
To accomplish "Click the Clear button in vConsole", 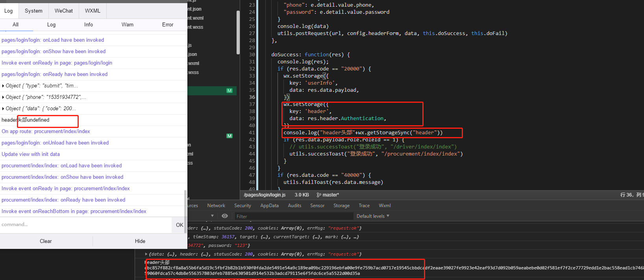I will 46,241.
